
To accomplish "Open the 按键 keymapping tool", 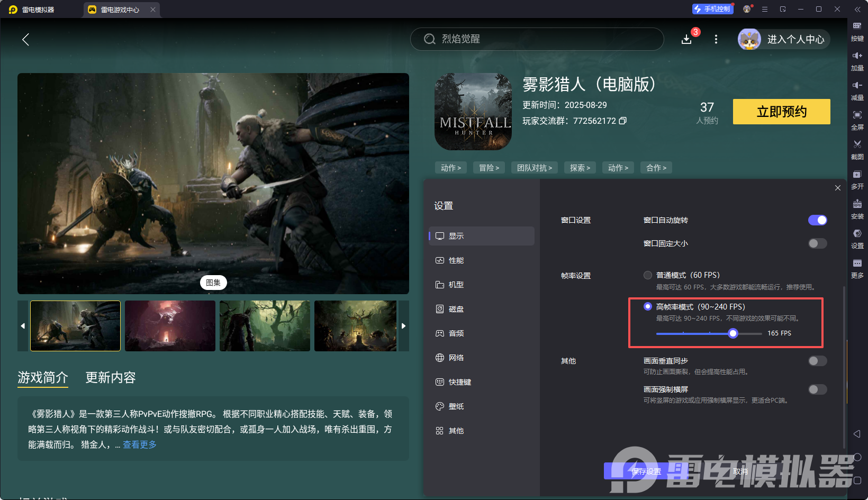I will (x=857, y=31).
